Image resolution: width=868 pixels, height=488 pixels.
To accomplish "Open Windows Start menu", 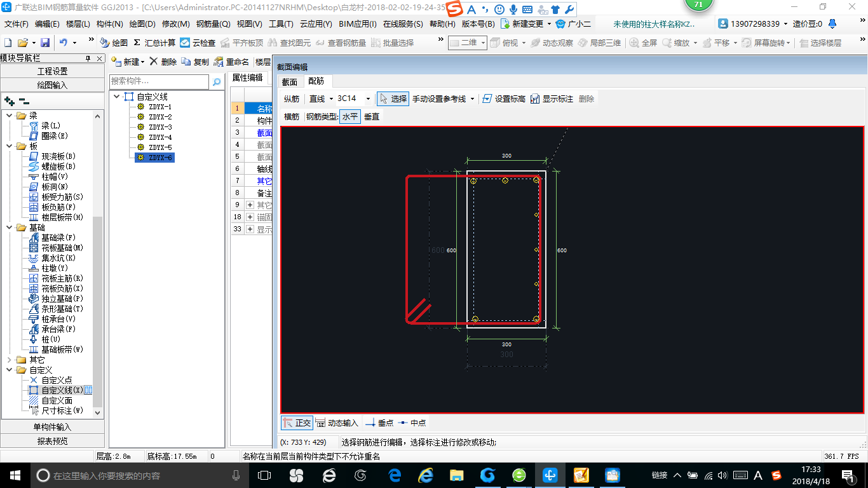I will (x=14, y=475).
